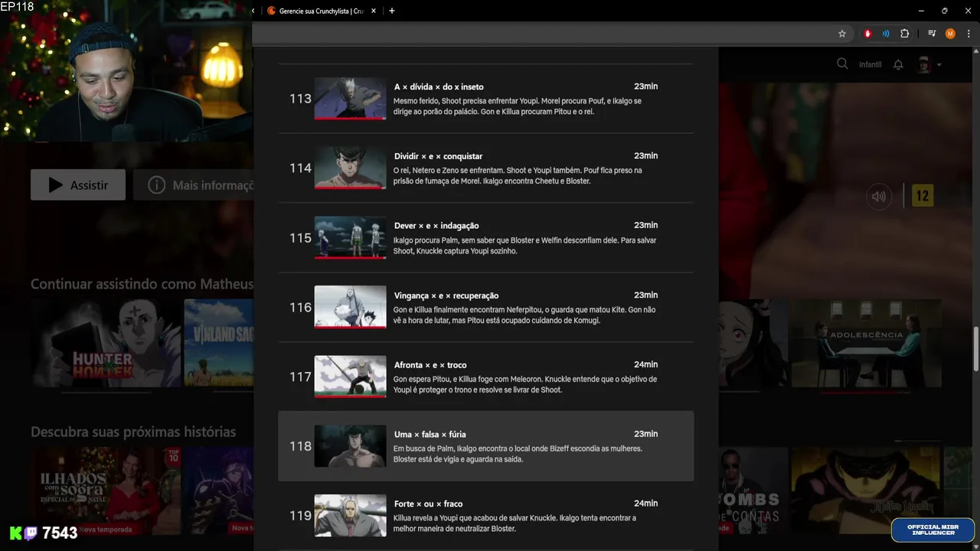Select episode title Forte × ou × fraco

click(428, 504)
